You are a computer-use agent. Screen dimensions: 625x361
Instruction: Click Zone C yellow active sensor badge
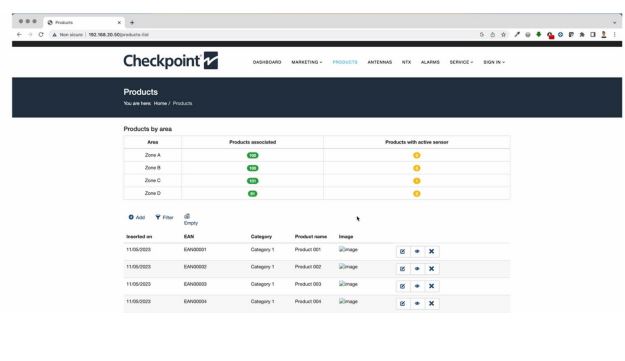[x=417, y=181]
